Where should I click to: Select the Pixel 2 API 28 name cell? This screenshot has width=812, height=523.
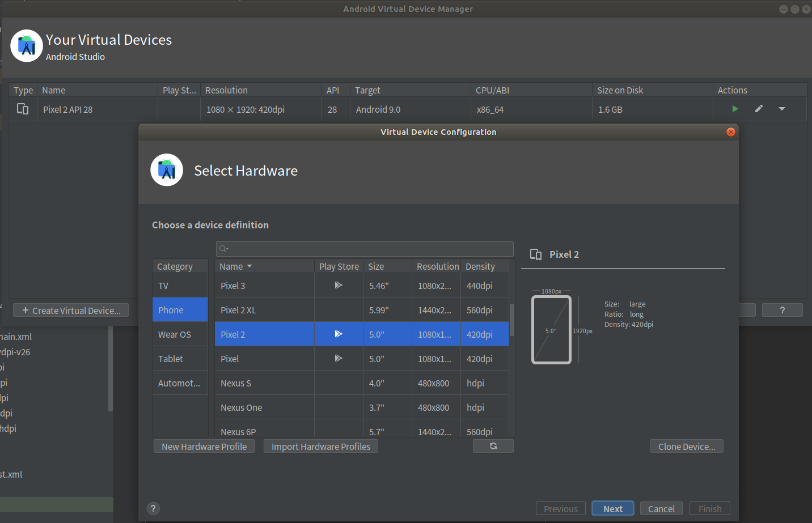click(x=98, y=109)
